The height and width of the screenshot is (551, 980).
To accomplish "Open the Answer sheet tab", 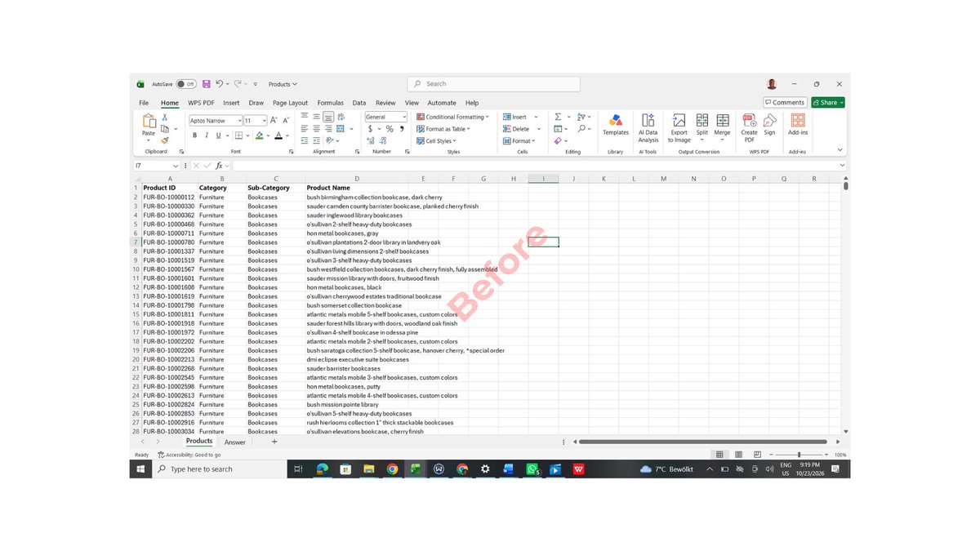I will 235,442.
